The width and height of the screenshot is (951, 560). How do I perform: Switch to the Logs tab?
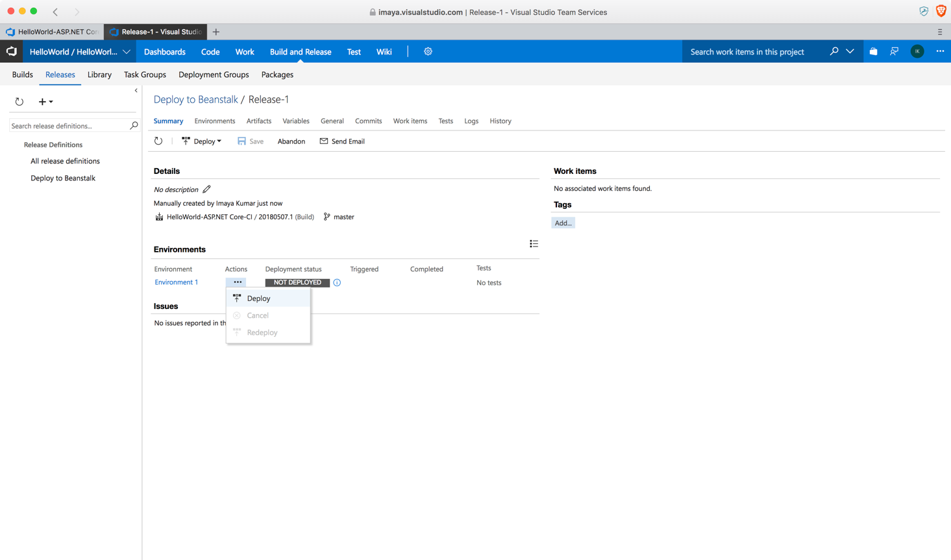click(x=471, y=121)
